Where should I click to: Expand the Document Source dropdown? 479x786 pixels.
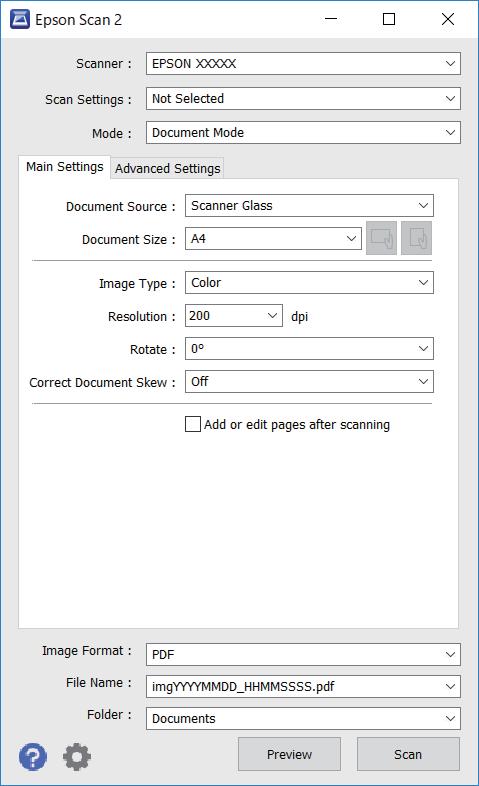309,206
